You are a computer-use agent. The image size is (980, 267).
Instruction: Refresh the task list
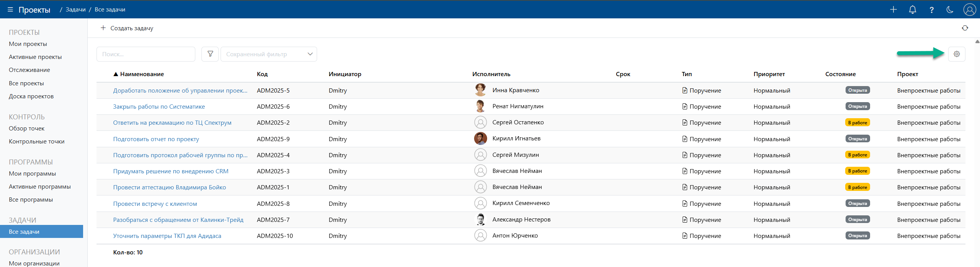[965, 28]
